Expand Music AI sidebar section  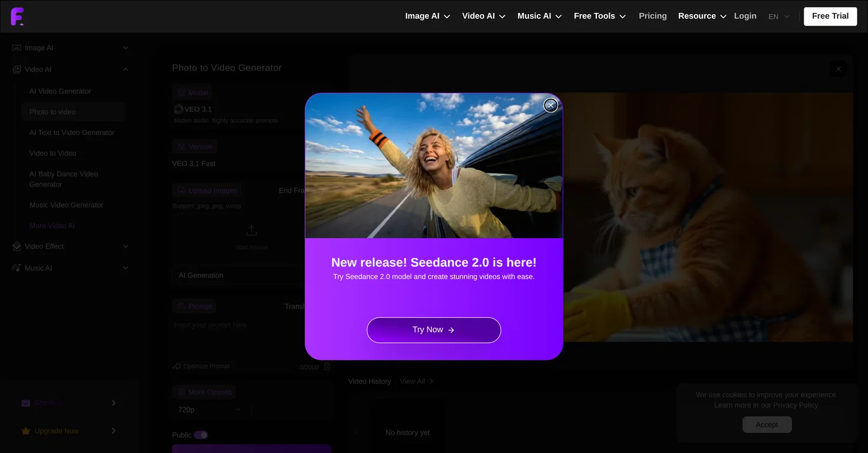[126, 268]
